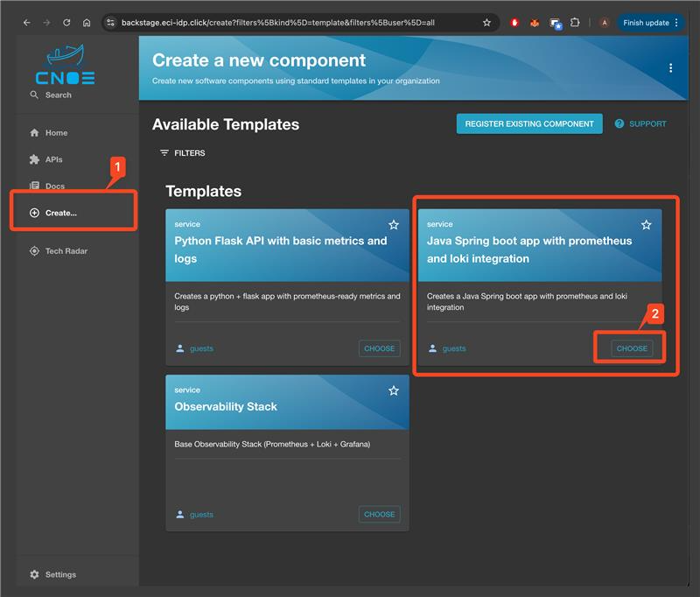Open Tech Radar page
This screenshot has height=597, width=700.
66,251
